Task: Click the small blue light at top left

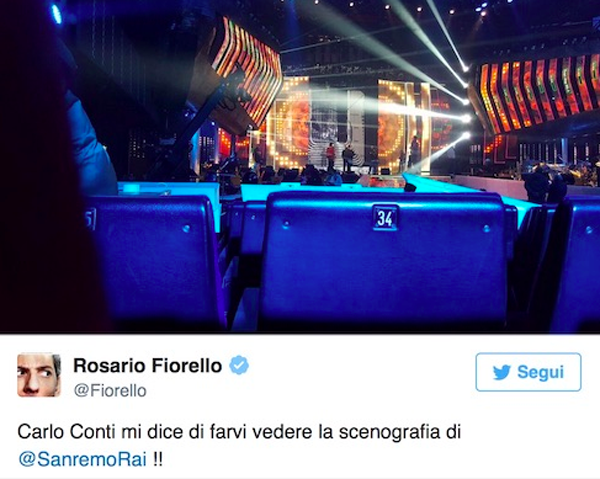Action: tap(56, 14)
